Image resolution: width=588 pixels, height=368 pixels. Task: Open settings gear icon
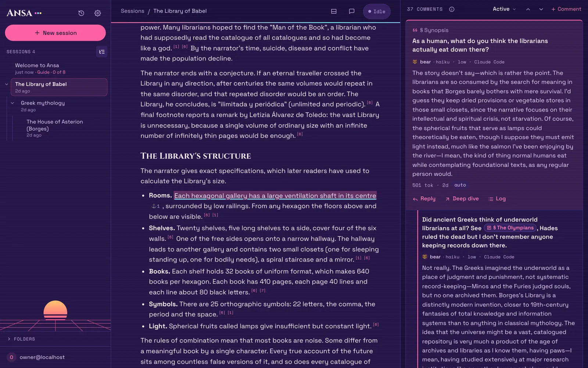coord(97,13)
